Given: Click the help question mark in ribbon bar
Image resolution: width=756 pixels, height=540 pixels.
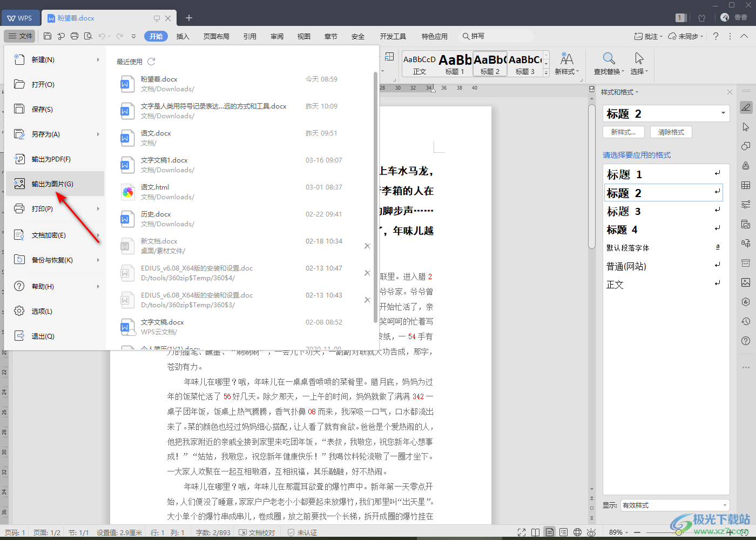Looking at the screenshot, I should (x=715, y=36).
